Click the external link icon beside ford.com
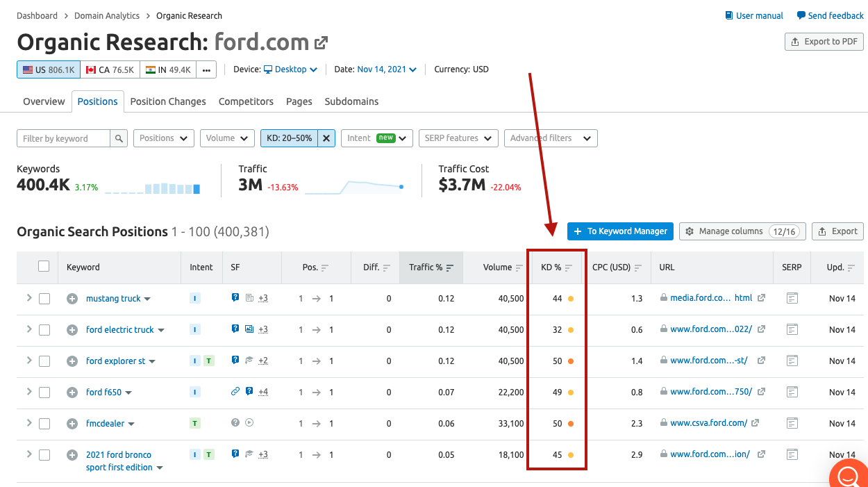 321,43
